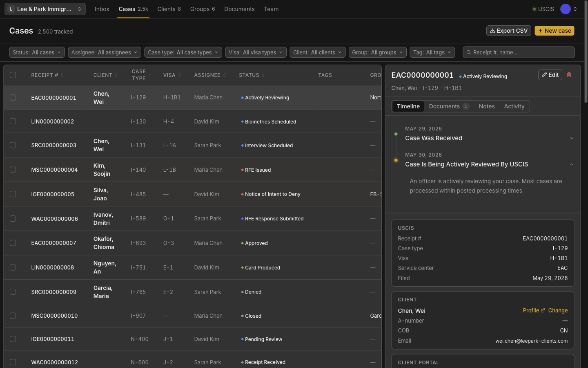Viewport: 588px width, 368px height.
Task: Click the Notice of Intent to Deny status
Action: click(271, 194)
